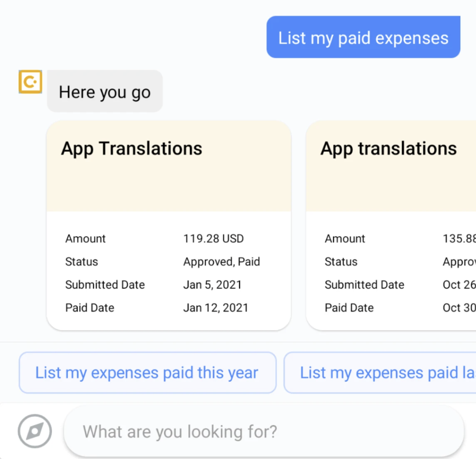Click the App Translations card title
Viewport: 476px width, 459px height.
pos(131,149)
